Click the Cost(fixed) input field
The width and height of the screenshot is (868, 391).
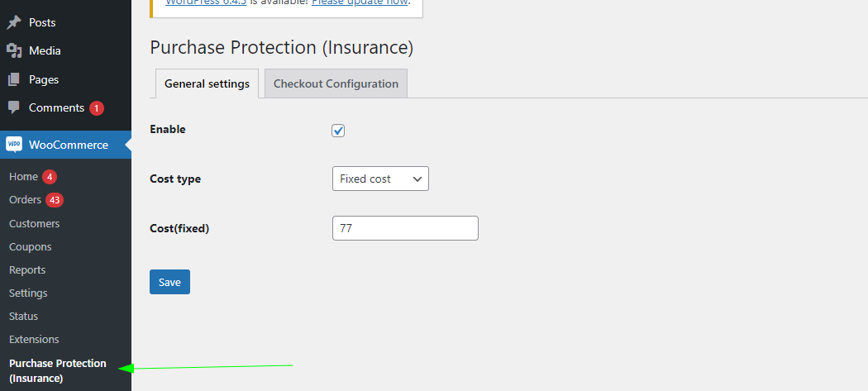[405, 228]
